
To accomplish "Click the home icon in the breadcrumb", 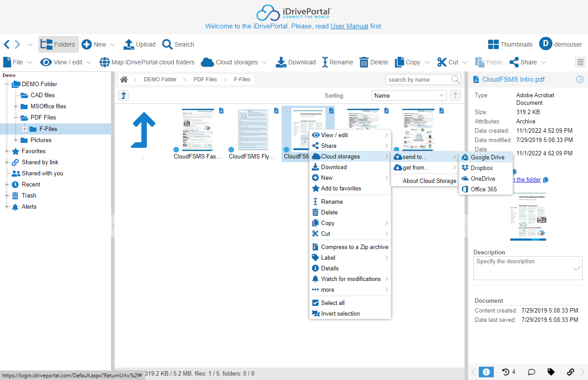I will point(124,79).
